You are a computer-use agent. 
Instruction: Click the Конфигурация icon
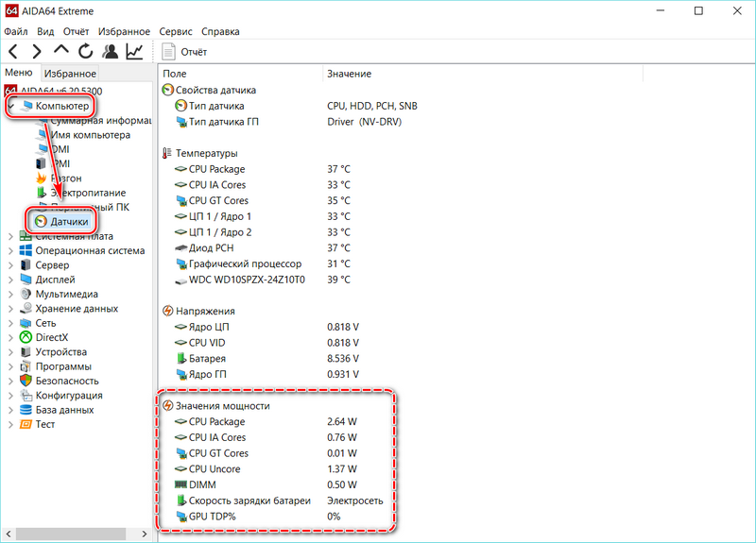coord(26,395)
